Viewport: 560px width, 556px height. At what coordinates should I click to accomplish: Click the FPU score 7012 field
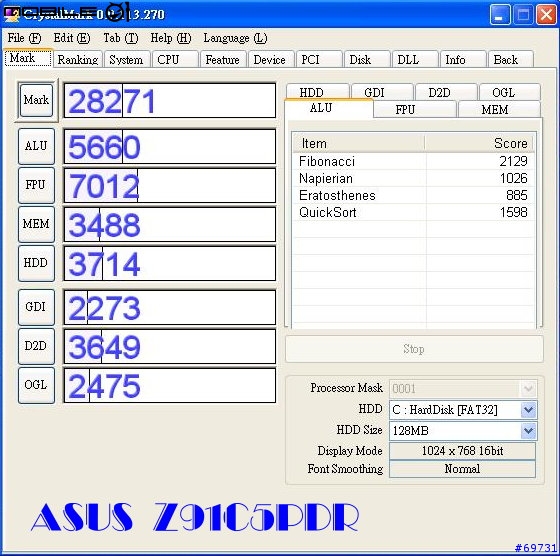pyautogui.click(x=170, y=185)
